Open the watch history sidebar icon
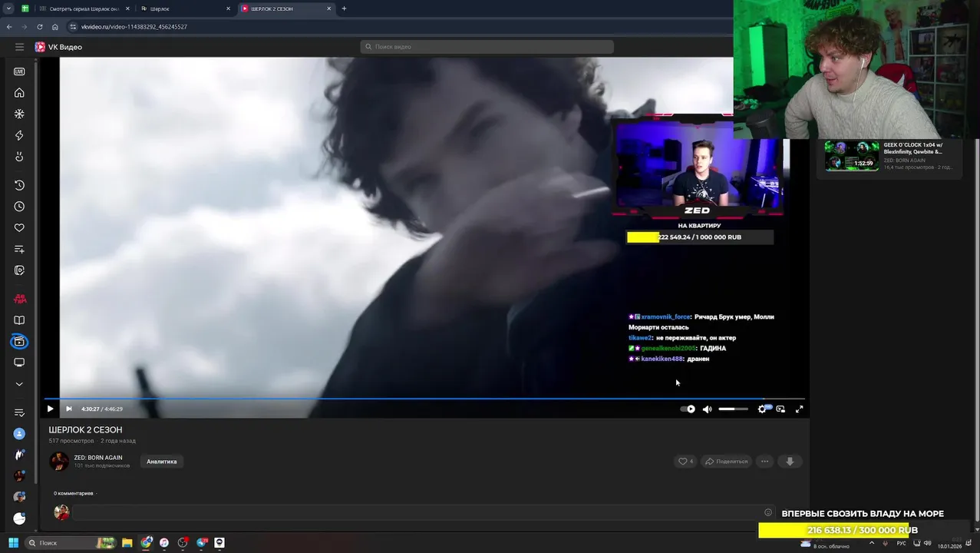The image size is (980, 553). [19, 185]
